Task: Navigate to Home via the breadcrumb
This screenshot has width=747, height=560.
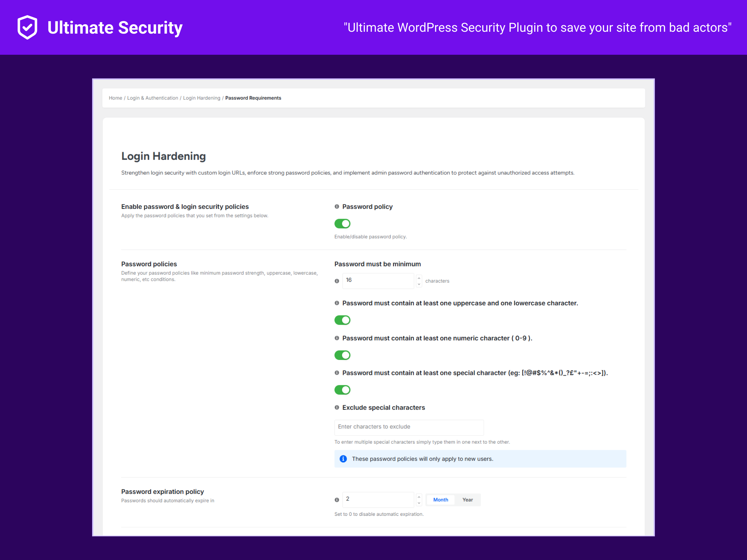Action: pyautogui.click(x=115, y=98)
